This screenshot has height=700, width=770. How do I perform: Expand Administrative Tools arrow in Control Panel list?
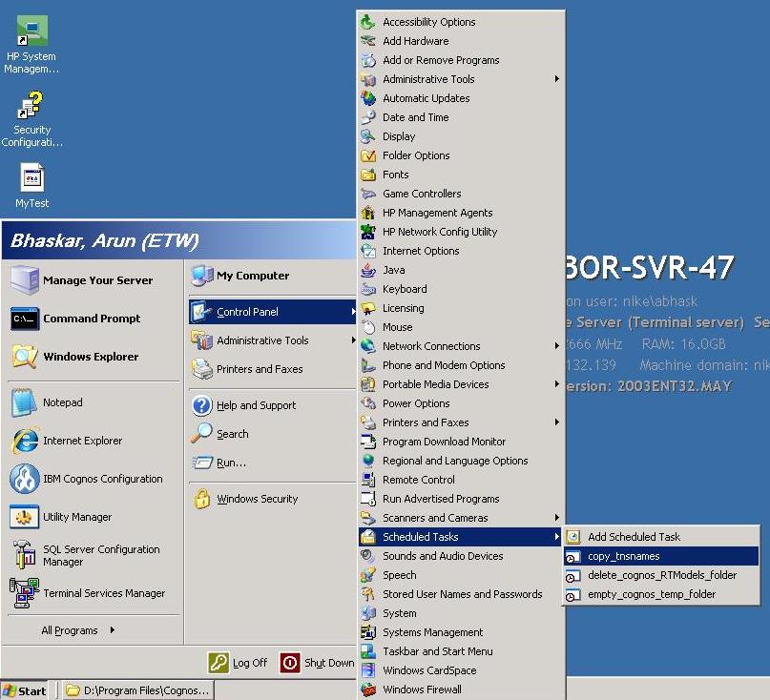click(557, 78)
